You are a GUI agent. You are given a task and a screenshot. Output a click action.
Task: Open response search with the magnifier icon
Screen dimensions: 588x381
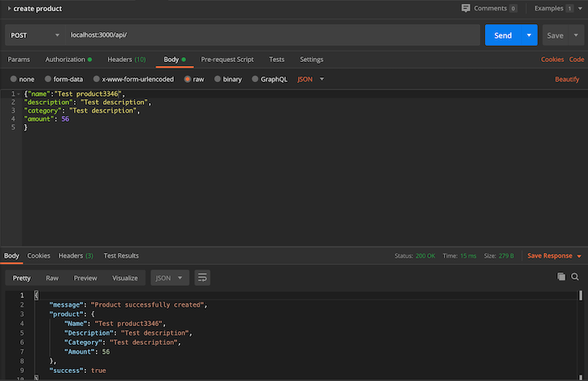575,277
